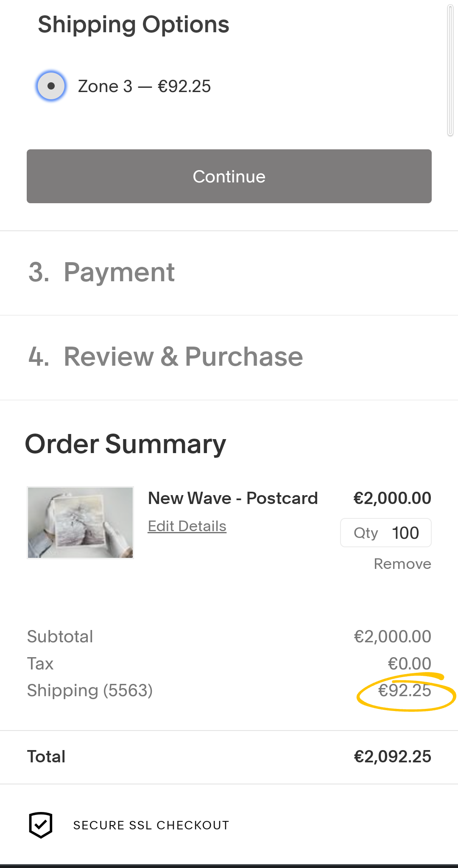Open the New Wave postcard product thumbnail
The image size is (458, 868).
point(80,522)
